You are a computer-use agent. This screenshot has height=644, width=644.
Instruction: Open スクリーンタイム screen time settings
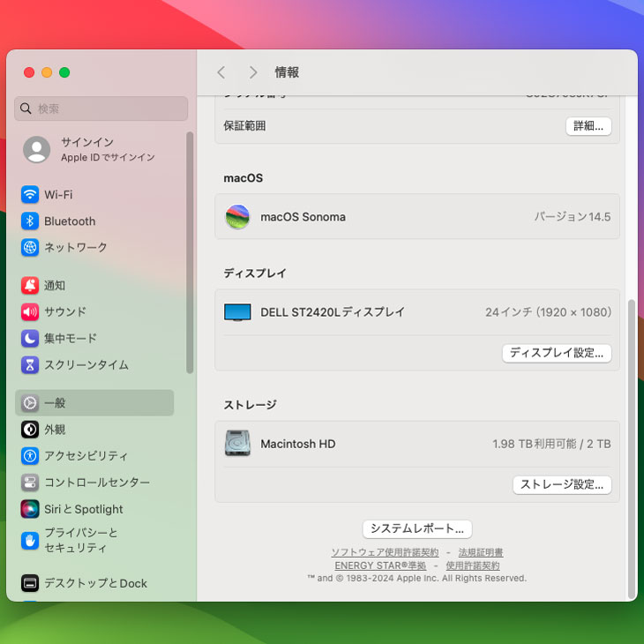(86, 365)
